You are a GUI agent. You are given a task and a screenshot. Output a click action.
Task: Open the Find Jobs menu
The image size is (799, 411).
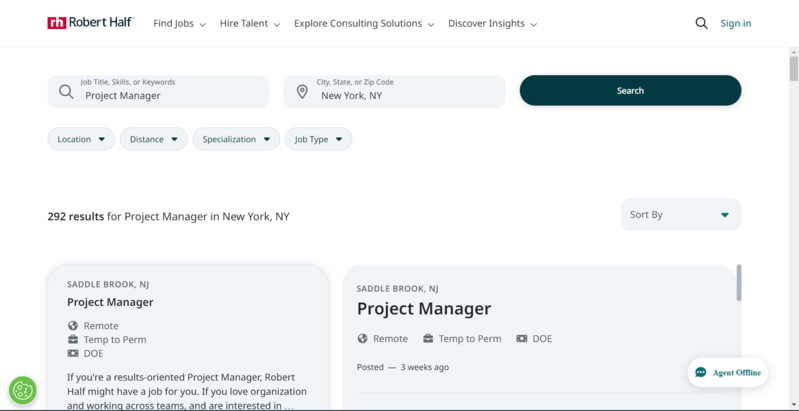pos(179,23)
